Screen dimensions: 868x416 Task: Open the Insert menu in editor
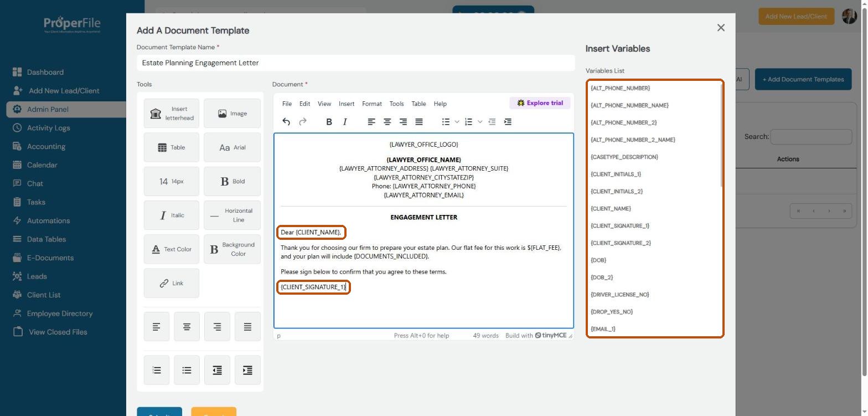pos(347,104)
